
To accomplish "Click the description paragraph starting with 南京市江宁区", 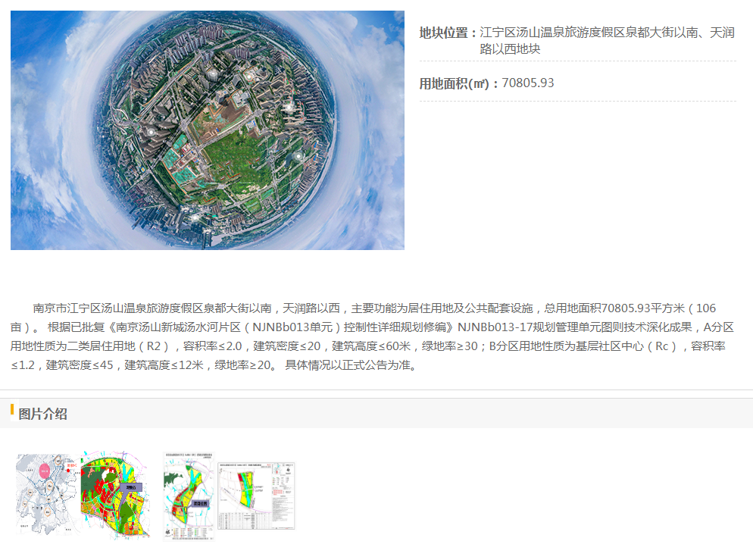I will click(x=371, y=336).
